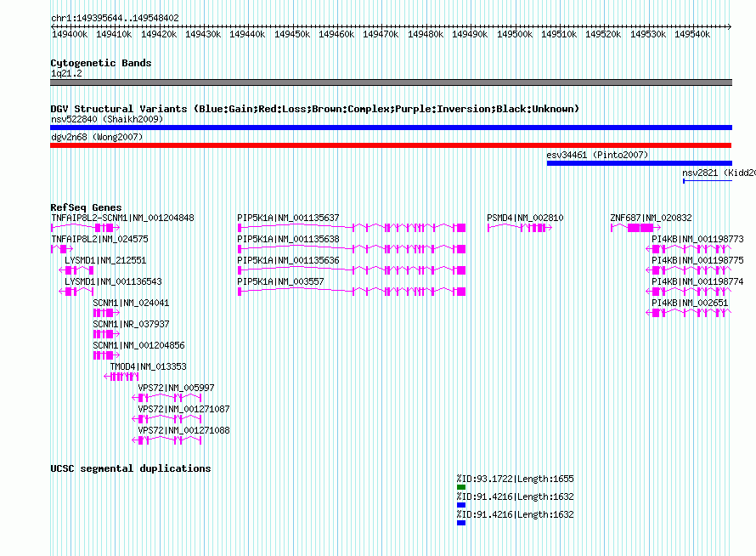Select SCNM1|NM_024041 transcript label
The height and width of the screenshot is (556, 756).
point(131,303)
